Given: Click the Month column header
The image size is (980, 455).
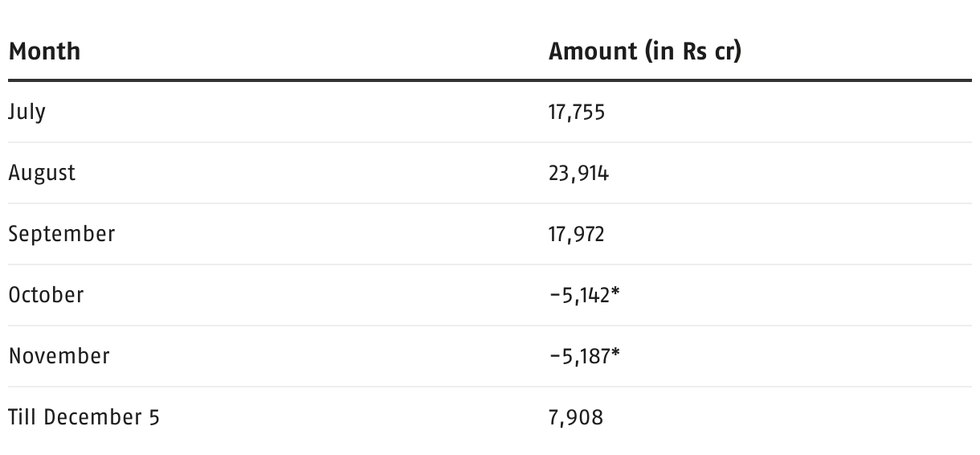Looking at the screenshot, I should pyautogui.click(x=44, y=51).
